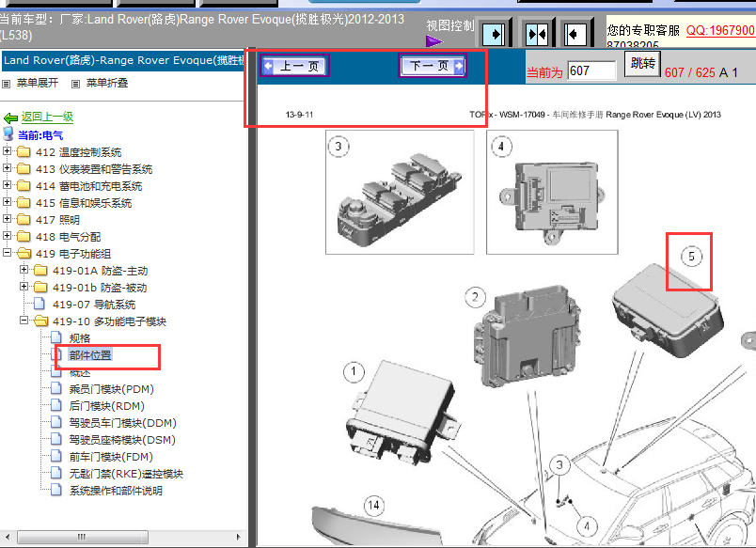
Task: Click the Land Rover tree header title
Action: point(123,60)
